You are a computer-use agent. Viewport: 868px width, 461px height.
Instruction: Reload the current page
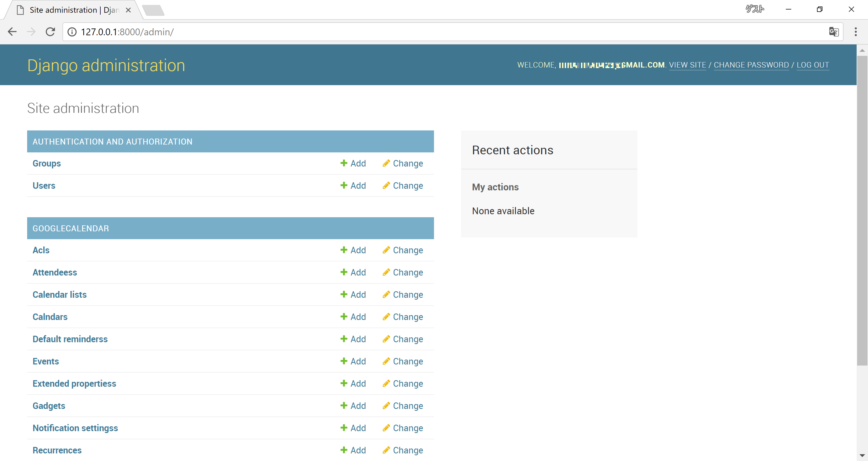coord(50,32)
